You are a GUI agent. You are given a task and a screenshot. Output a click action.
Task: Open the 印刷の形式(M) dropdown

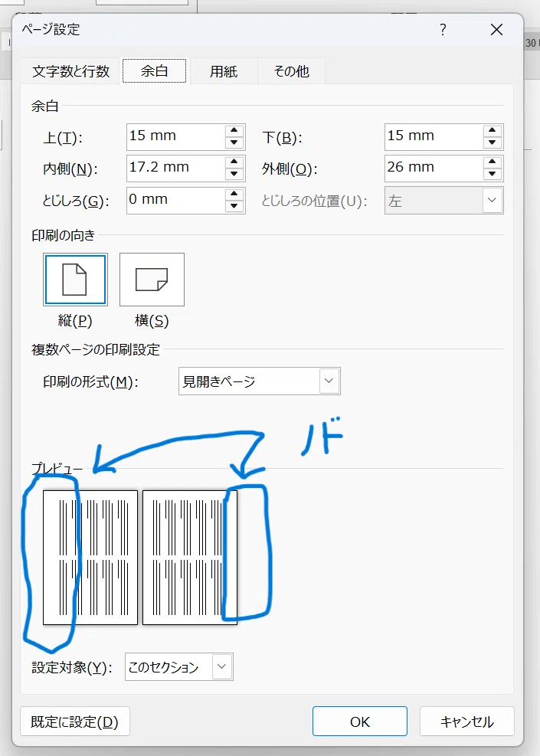pyautogui.click(x=260, y=381)
